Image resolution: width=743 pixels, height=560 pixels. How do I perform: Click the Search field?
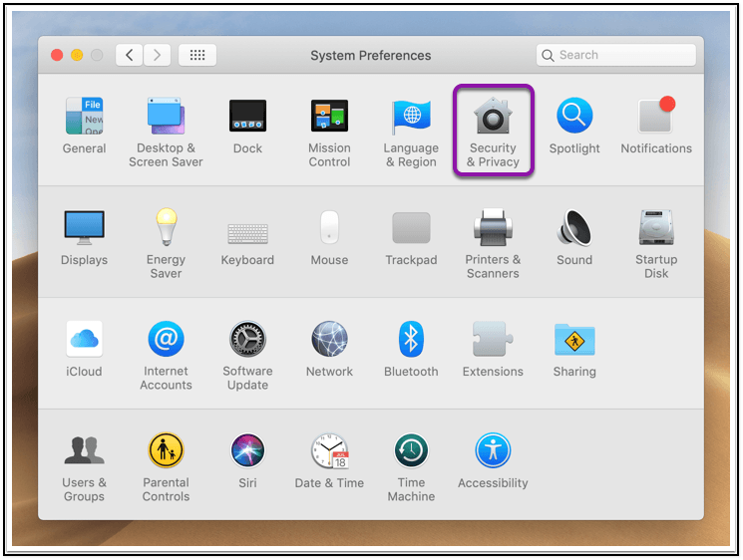coord(614,56)
